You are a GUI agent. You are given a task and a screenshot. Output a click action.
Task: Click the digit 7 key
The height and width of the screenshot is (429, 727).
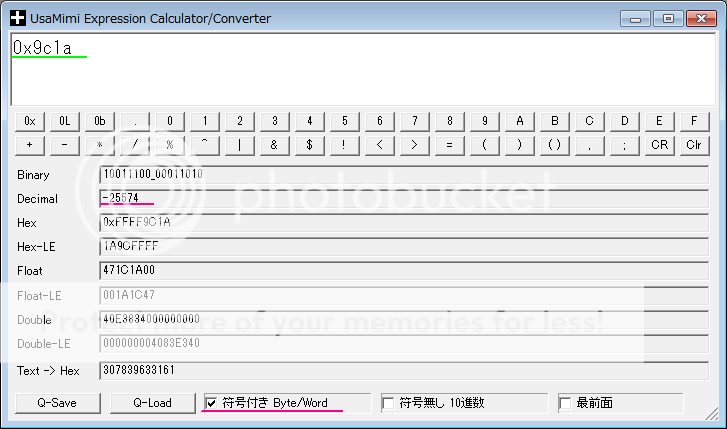coord(415,122)
